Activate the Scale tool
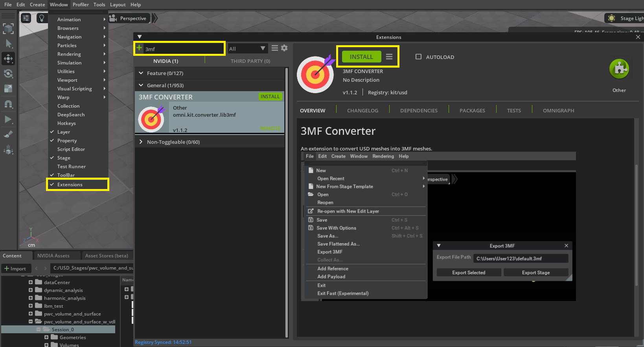 [8, 89]
